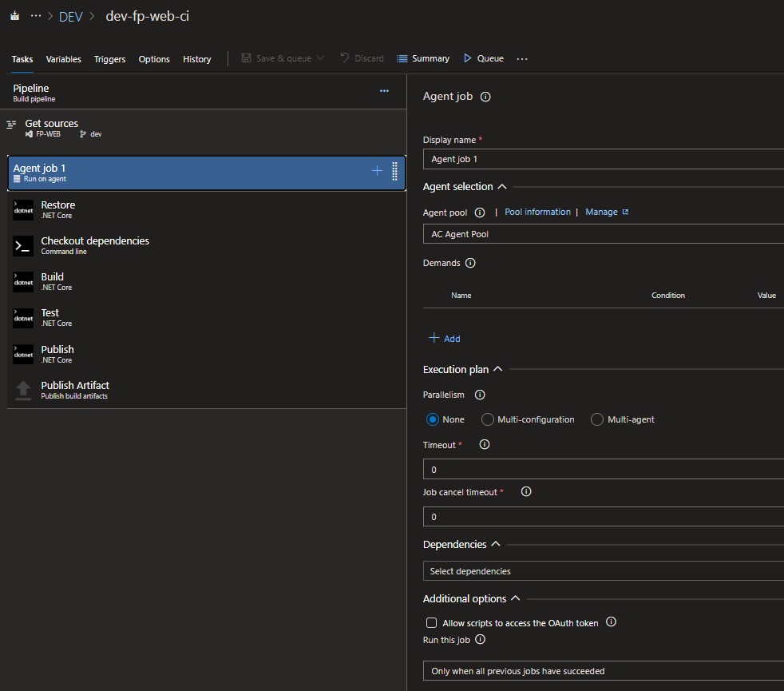This screenshot has height=691, width=784.
Task: Enable Allow scripts to access OAuth token
Action: click(431, 622)
